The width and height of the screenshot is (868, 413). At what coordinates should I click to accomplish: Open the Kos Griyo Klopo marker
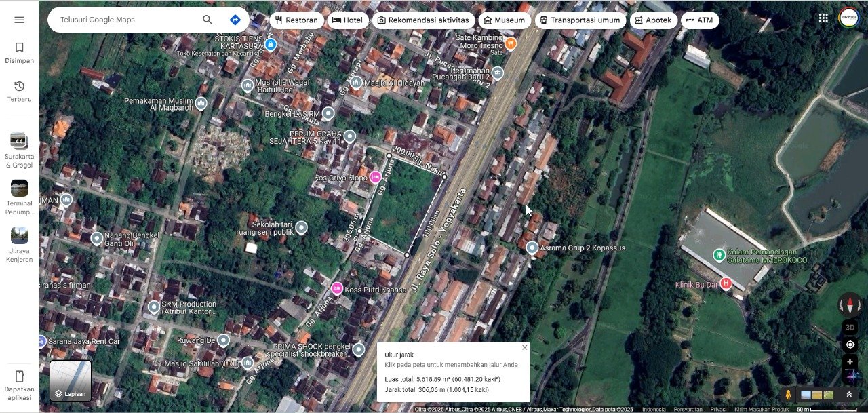375,178
